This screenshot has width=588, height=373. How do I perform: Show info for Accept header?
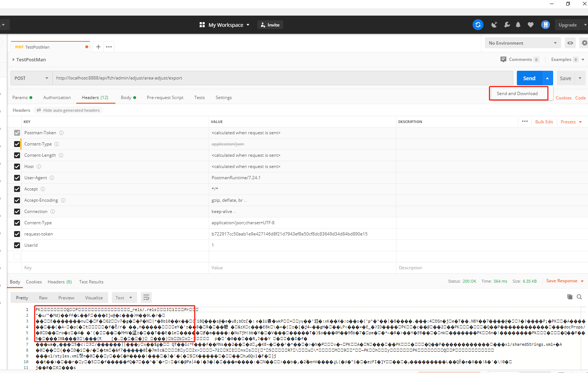tap(43, 189)
